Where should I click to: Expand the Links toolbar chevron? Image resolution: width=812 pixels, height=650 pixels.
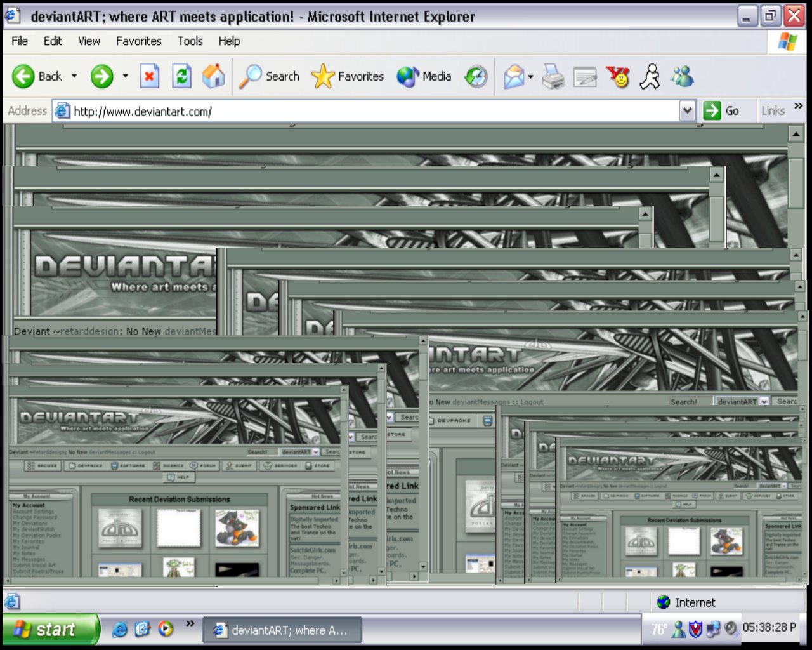[x=798, y=106]
